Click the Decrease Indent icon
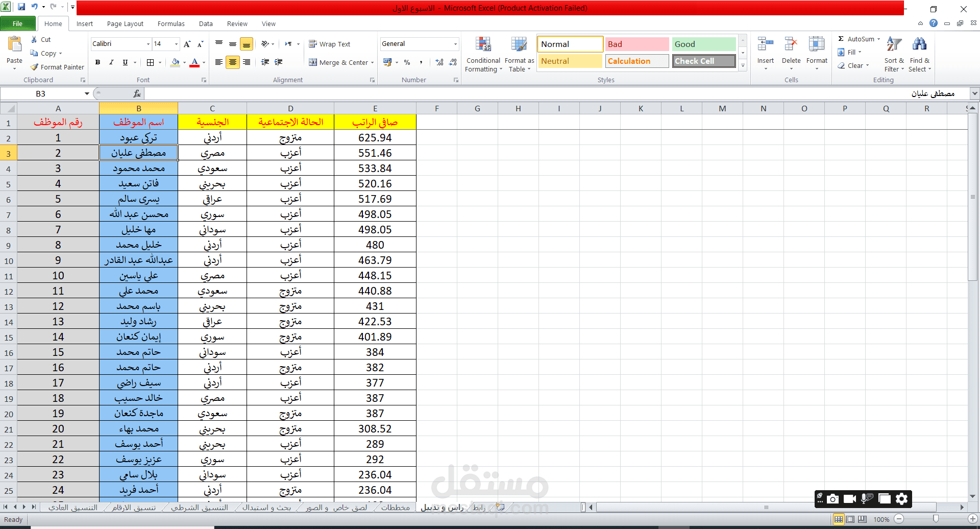The height and width of the screenshot is (529, 980). click(265, 62)
